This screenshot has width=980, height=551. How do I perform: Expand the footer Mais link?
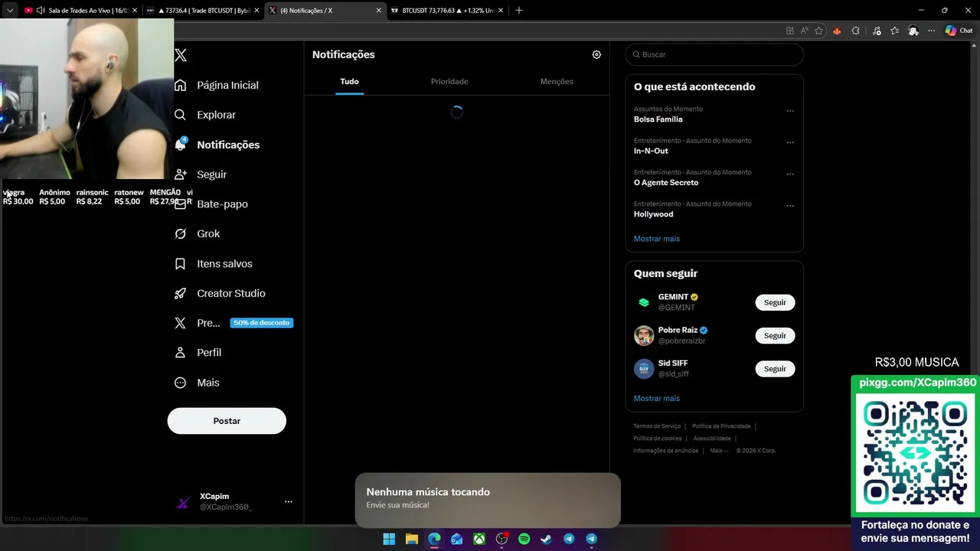click(x=718, y=451)
